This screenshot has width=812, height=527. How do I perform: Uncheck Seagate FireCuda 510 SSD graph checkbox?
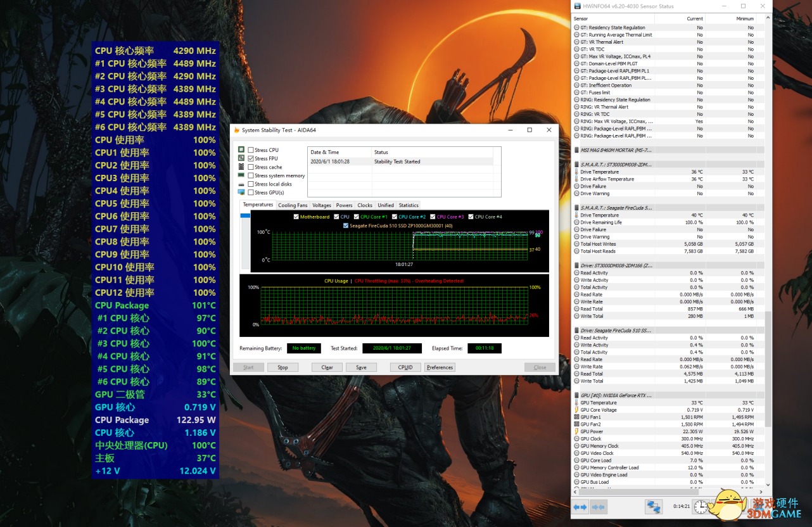tap(345, 225)
